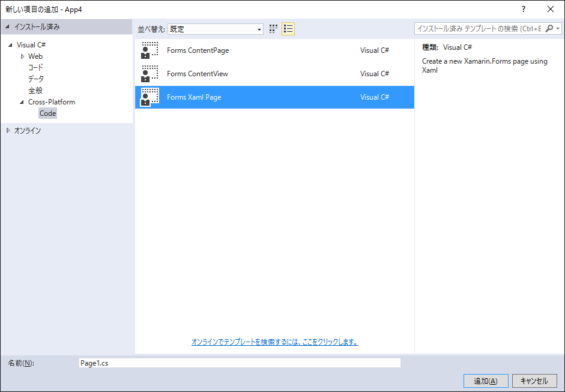Viewport: 565px width, 392px height.
Task: Click the Forms ContentPage template icon
Action: pyautogui.click(x=150, y=50)
